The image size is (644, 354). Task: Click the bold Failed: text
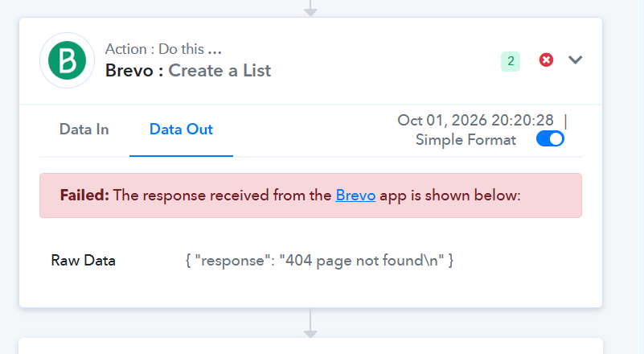click(x=84, y=196)
